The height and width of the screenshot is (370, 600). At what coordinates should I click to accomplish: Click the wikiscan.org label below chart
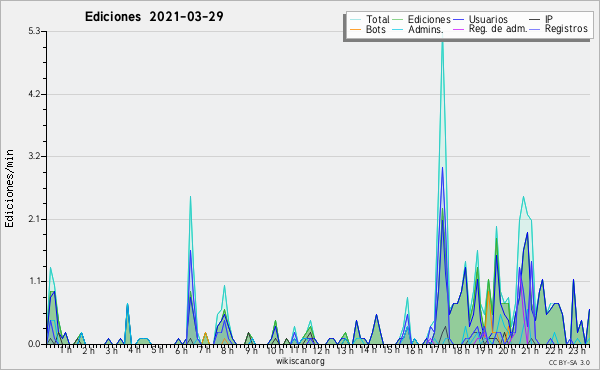[x=300, y=361]
